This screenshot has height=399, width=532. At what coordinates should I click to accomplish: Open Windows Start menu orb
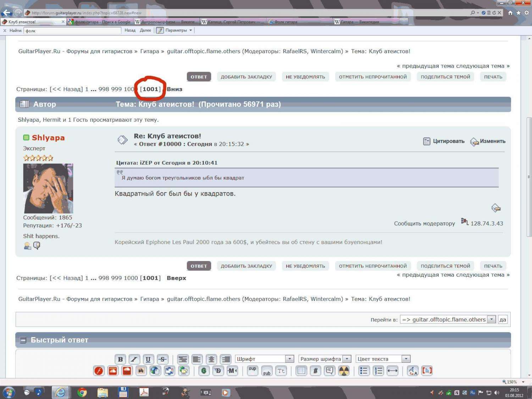pyautogui.click(x=9, y=392)
